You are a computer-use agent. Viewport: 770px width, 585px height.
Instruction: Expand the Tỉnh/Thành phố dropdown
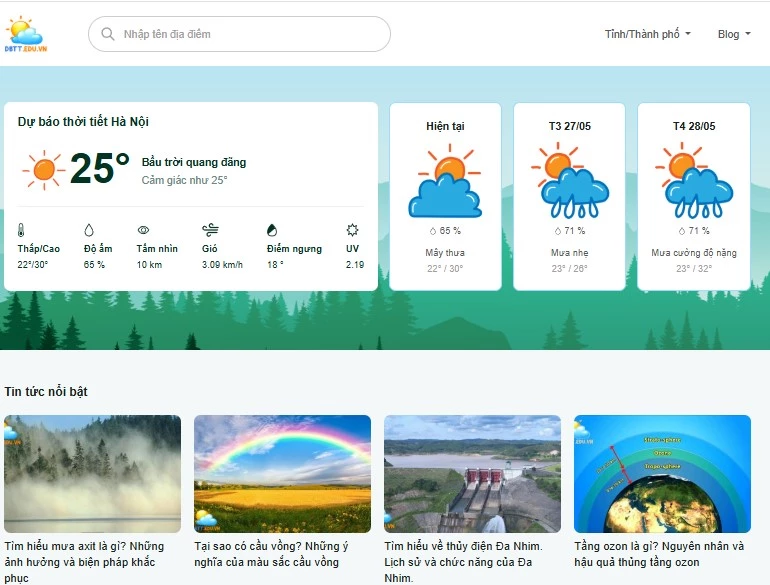[x=647, y=34]
